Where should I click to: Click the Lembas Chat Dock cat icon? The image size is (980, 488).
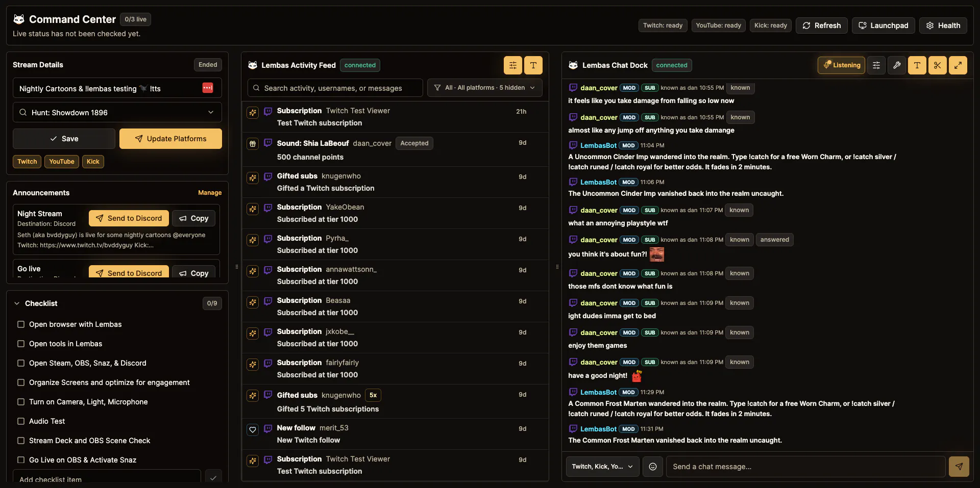573,65
